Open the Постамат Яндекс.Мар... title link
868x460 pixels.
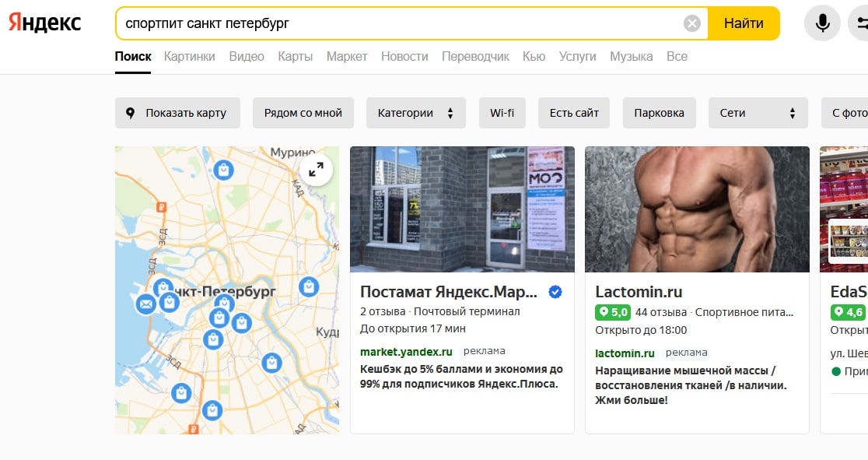click(x=449, y=292)
